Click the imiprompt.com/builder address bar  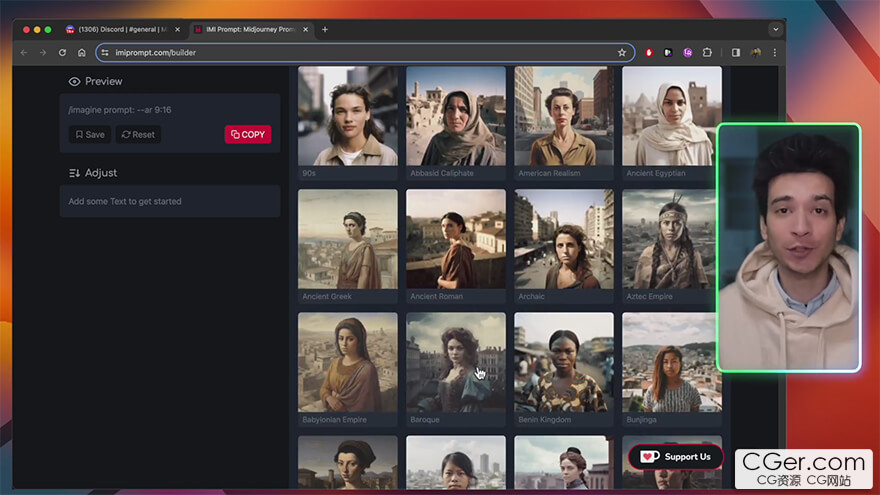pos(365,52)
